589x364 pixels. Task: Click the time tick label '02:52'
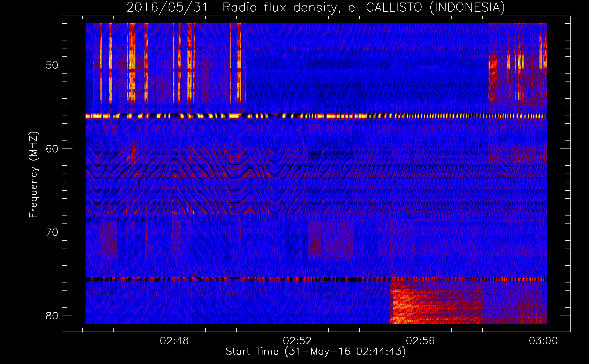[297, 341]
